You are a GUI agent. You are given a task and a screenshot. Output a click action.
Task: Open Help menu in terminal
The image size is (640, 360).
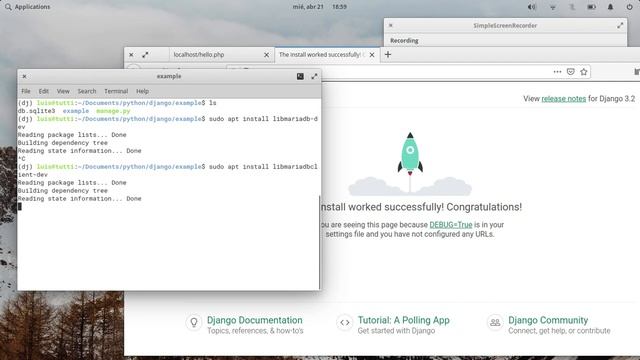point(142,91)
